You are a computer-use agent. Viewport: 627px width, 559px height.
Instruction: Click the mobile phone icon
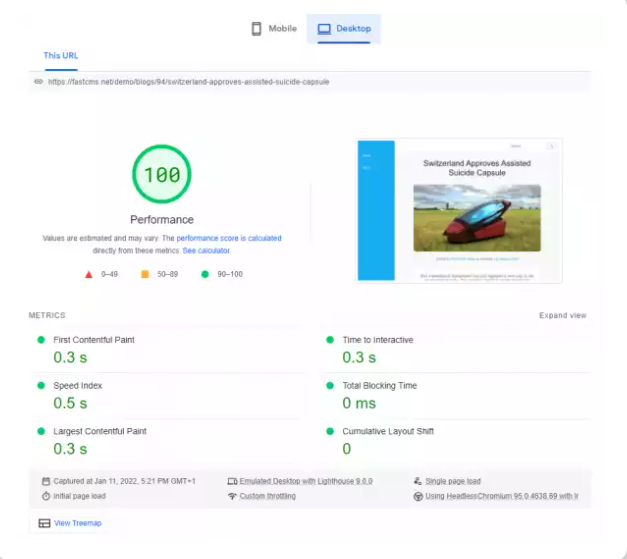(256, 29)
